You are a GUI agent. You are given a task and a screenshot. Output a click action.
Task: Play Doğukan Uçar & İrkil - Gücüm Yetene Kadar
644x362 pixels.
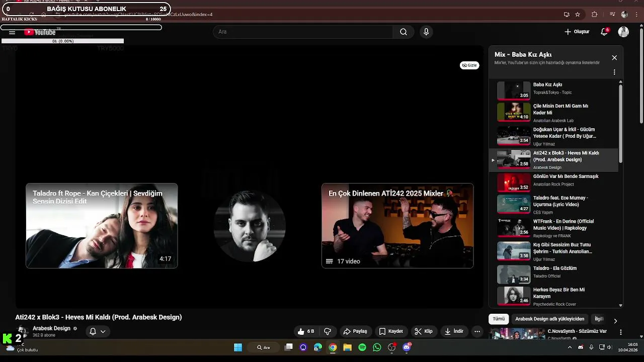[553, 136]
